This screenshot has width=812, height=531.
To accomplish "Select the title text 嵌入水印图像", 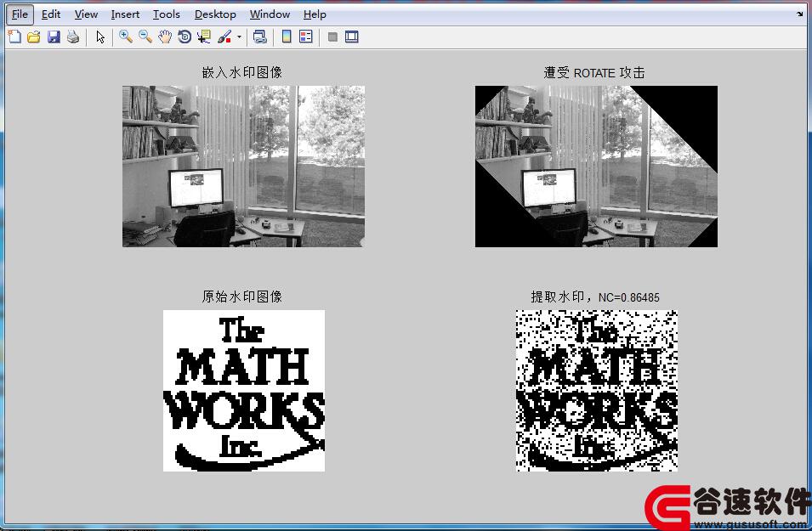I will tap(242, 72).
